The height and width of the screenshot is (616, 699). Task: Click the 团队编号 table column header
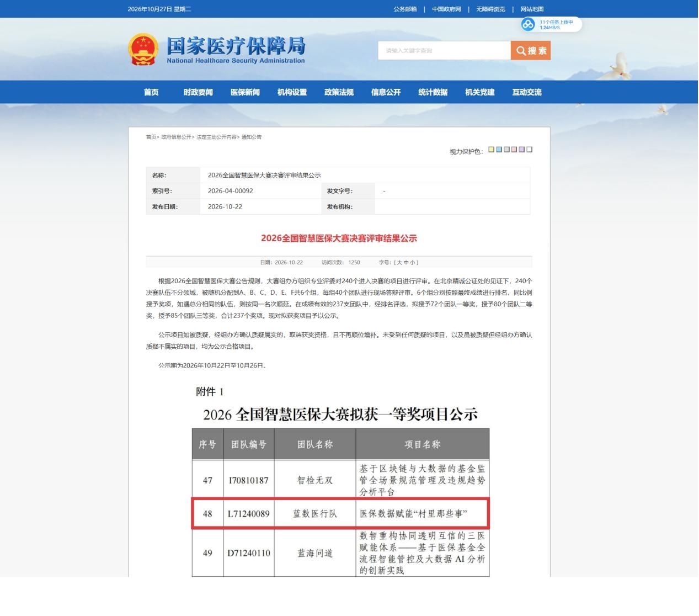tap(249, 444)
